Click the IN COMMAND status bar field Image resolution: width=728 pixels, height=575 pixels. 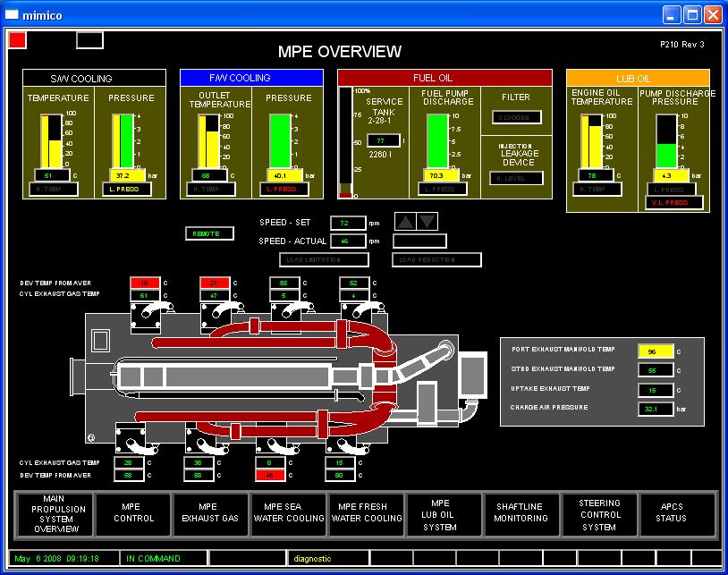[163, 558]
